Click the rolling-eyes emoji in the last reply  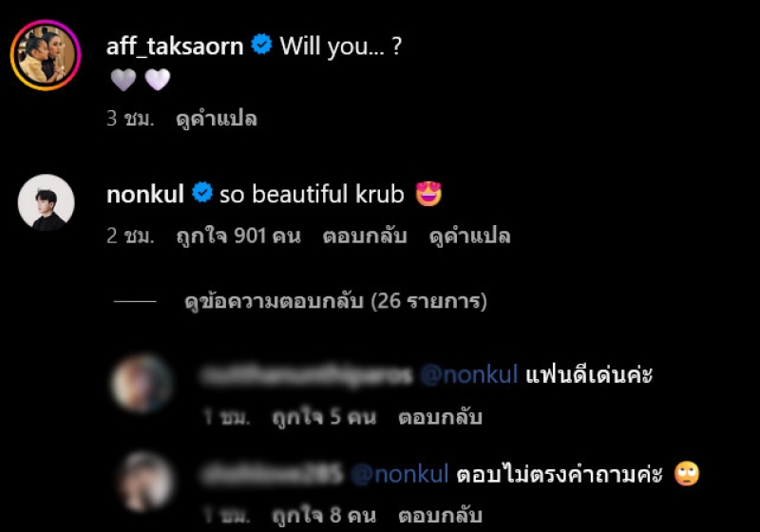(687, 474)
